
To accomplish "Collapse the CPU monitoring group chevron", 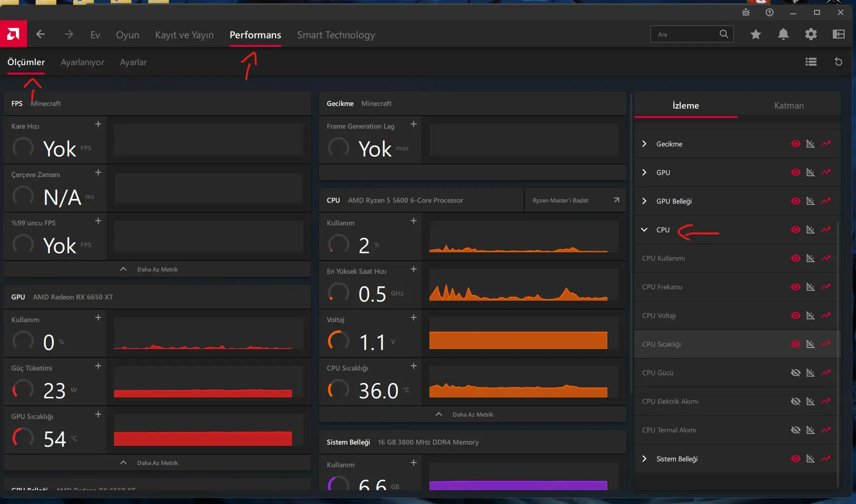I will [x=644, y=230].
